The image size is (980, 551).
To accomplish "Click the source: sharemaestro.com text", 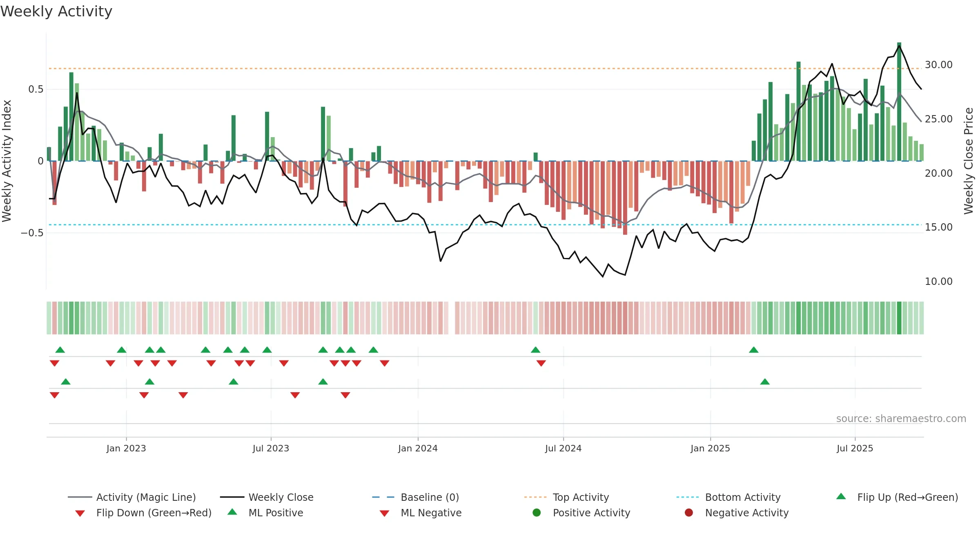I will click(x=901, y=418).
